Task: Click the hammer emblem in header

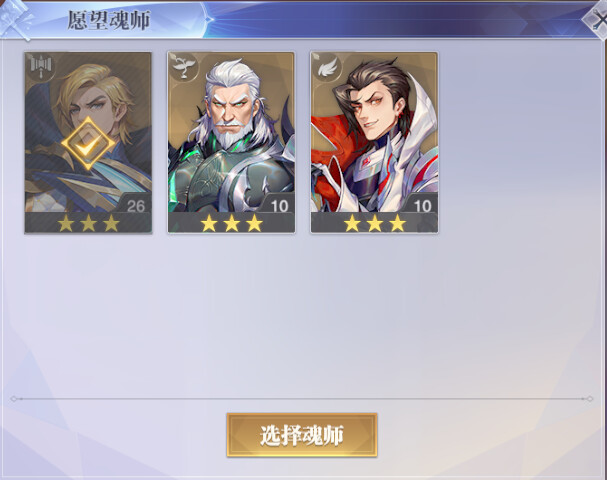Action: 15,21
